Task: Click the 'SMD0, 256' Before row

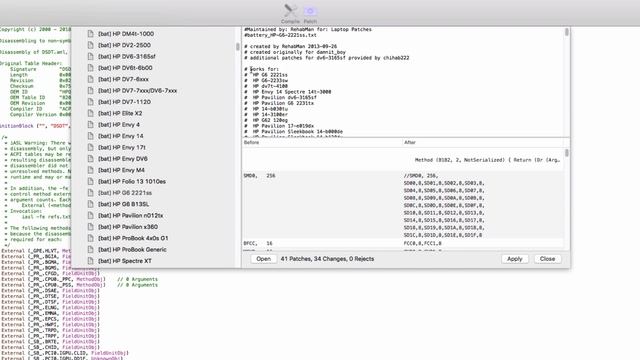Action: (x=259, y=176)
